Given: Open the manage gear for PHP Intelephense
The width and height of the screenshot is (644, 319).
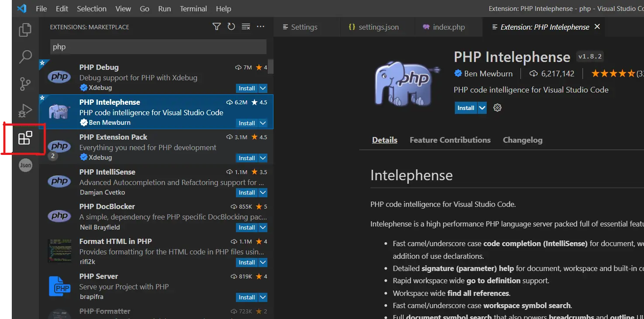Looking at the screenshot, I should pyautogui.click(x=497, y=108).
